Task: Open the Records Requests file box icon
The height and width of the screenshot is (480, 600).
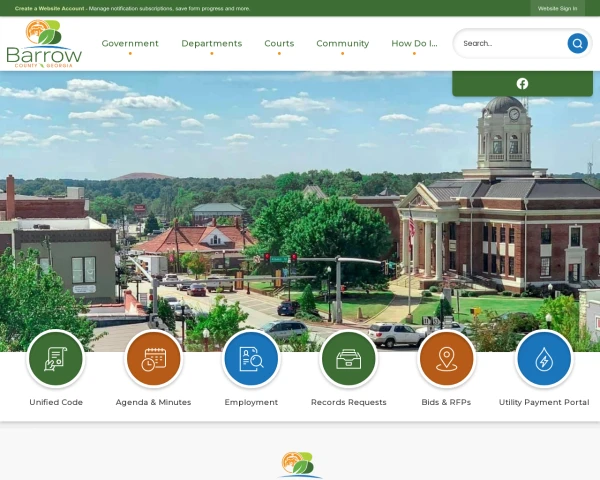Action: tap(349, 359)
